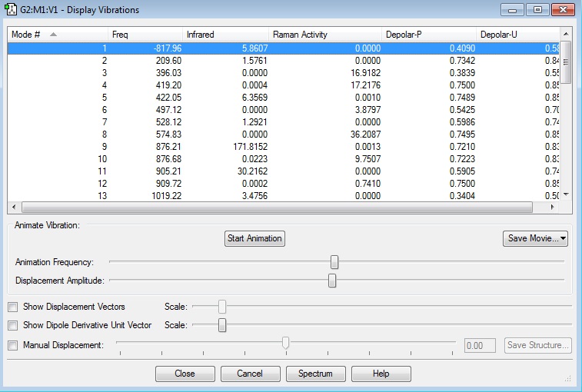Viewport: 582px width, 392px height.
Task: Click the vertical scrollbar thumb of the table
Action: [x=566, y=62]
